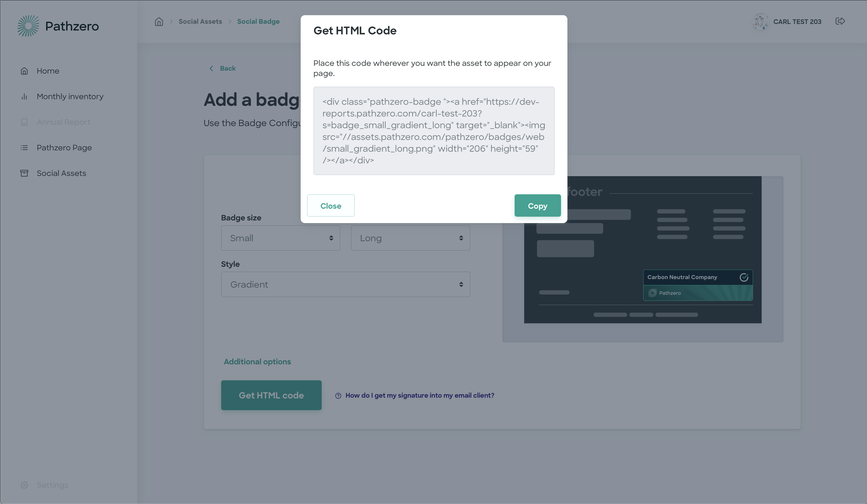The height and width of the screenshot is (504, 867).
Task: Click the Monthly inventory bar chart icon
Action: coord(24,96)
